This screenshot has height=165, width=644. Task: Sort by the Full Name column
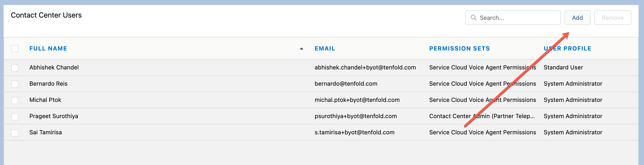point(48,48)
